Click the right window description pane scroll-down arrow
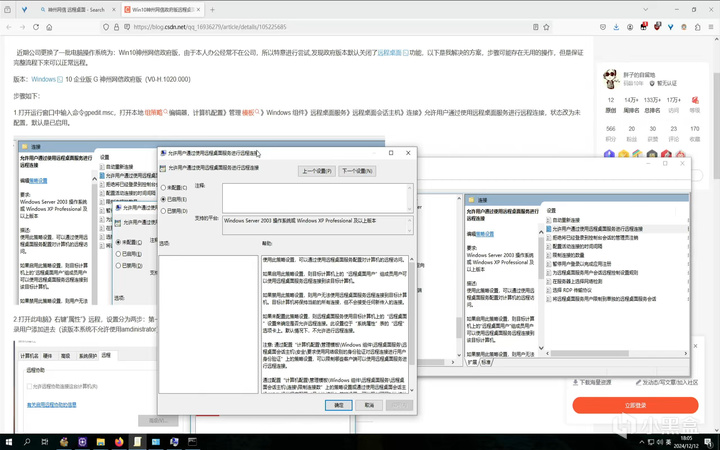 pos(541,348)
